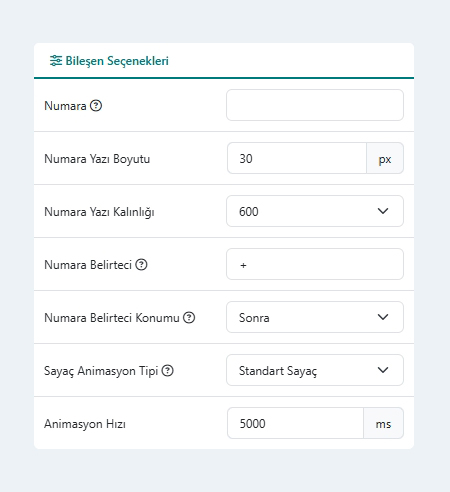Expand the Sayaç Animasyon Tipi dropdown
Screen dimensions: 450x492
click(x=315, y=370)
